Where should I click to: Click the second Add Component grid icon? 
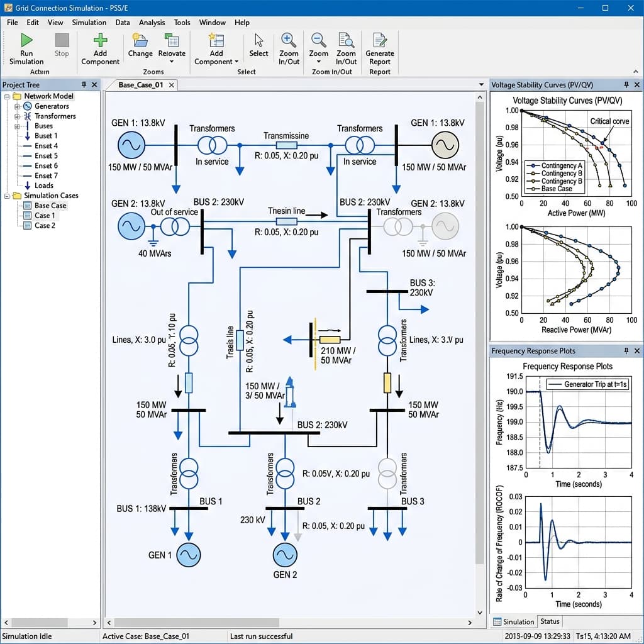216,40
